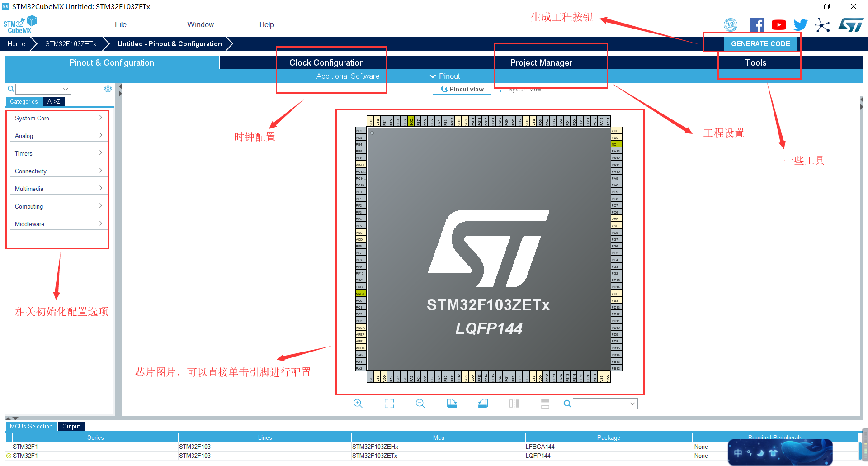The height and width of the screenshot is (466, 868).
Task: Open the pin search dropdown below the chip
Action: (x=632, y=404)
